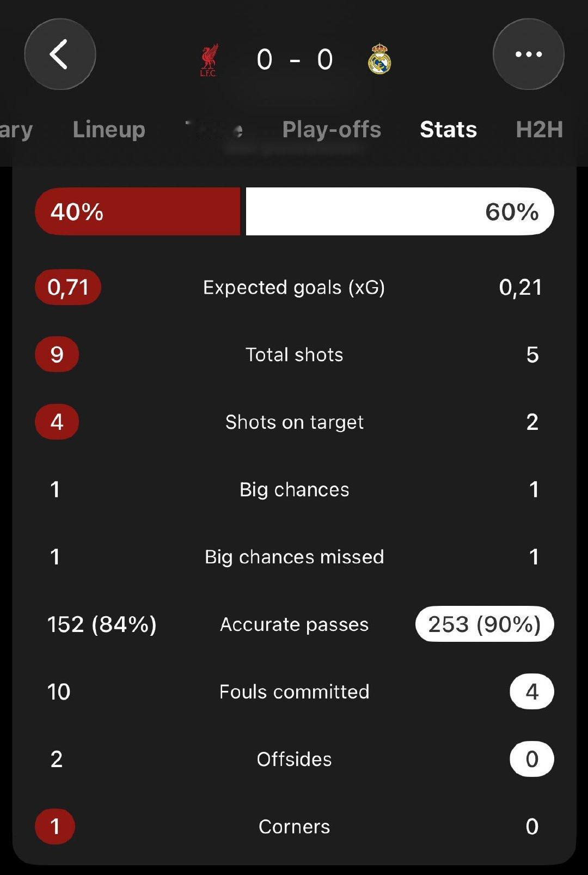Tap the 0,71 xG red badge
The height and width of the screenshot is (875, 588).
pyautogui.click(x=68, y=287)
